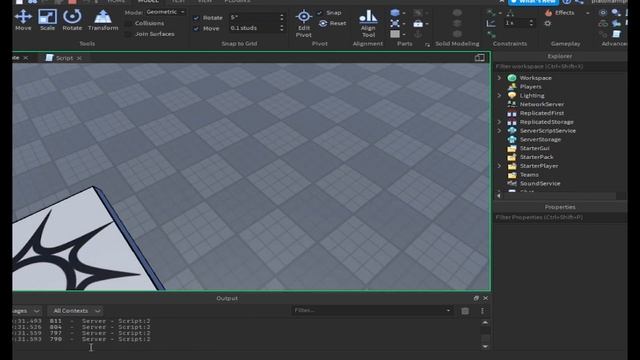Open the Effects dropdown arrow
The height and width of the screenshot is (360, 640).
pyautogui.click(x=587, y=13)
